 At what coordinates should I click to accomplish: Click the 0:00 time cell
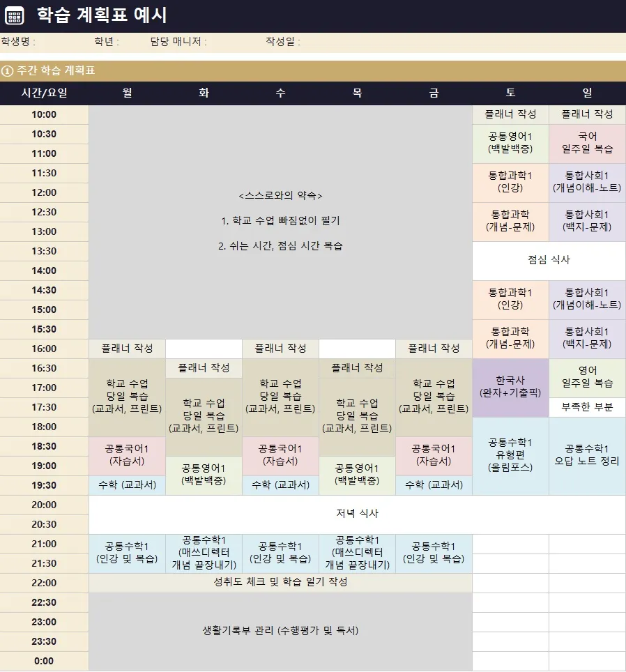(x=44, y=662)
